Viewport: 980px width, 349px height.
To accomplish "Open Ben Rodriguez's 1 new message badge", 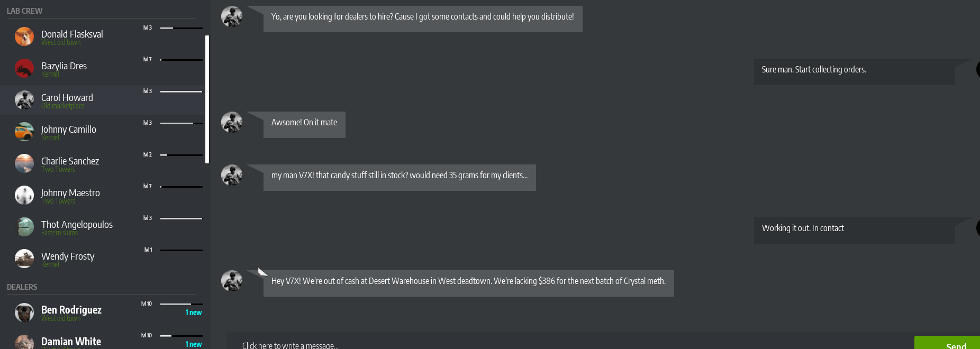I will pos(194,313).
